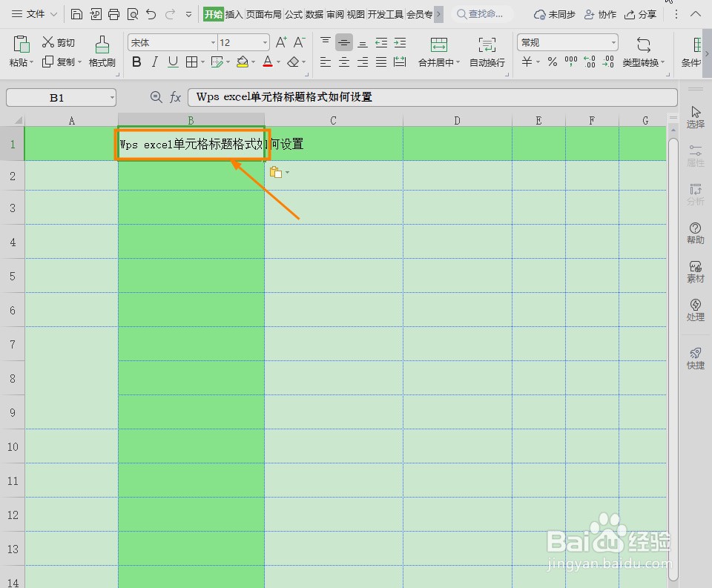Click the search command box 查找命令

coord(483,14)
